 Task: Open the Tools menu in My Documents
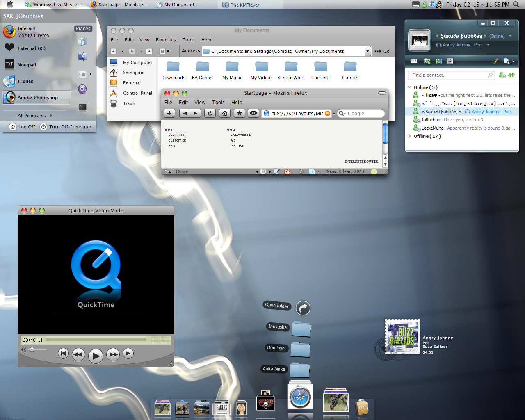[189, 40]
